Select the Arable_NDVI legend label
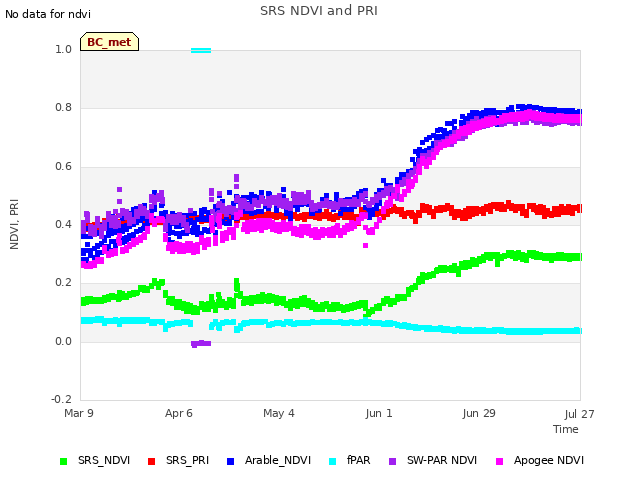 (x=278, y=460)
